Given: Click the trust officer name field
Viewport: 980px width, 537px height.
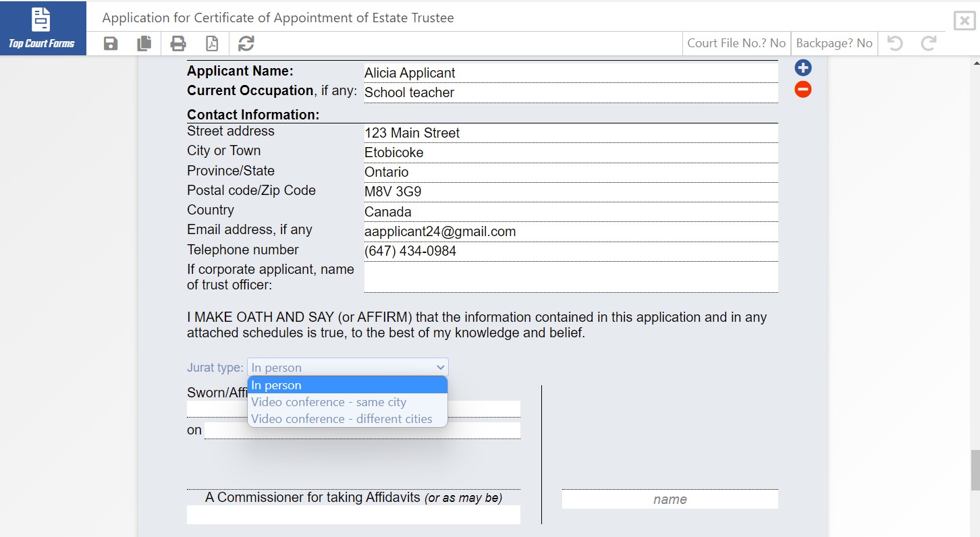Looking at the screenshot, I should pyautogui.click(x=570, y=277).
